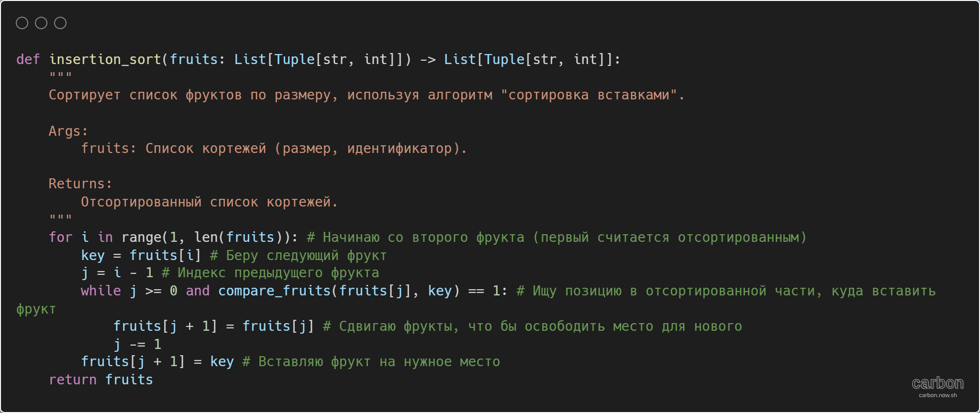The width and height of the screenshot is (980, 413).
Task: Click the comment 'Индекс предыдущего фрукта'
Action: tap(270, 272)
